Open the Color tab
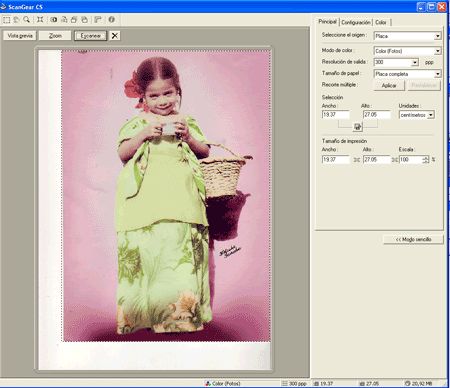This screenshot has width=450, height=388. pos(381,22)
